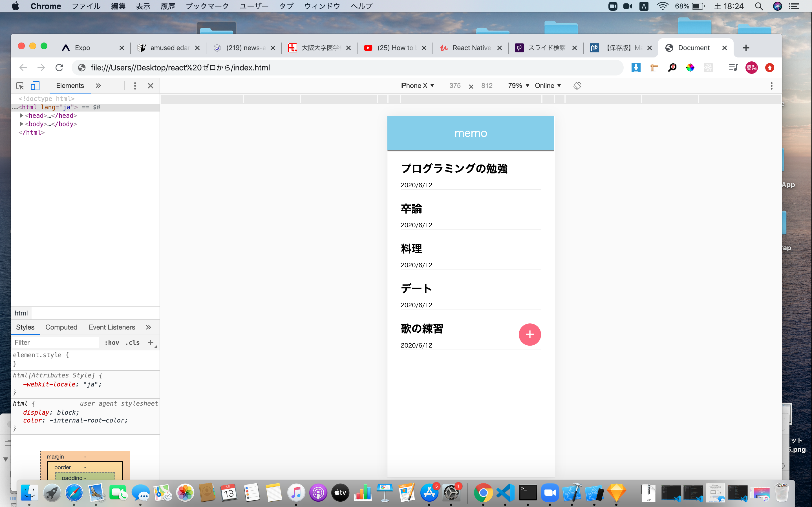This screenshot has width=812, height=507.
Task: Click the Styles filter input field
Action: pyautogui.click(x=55, y=342)
